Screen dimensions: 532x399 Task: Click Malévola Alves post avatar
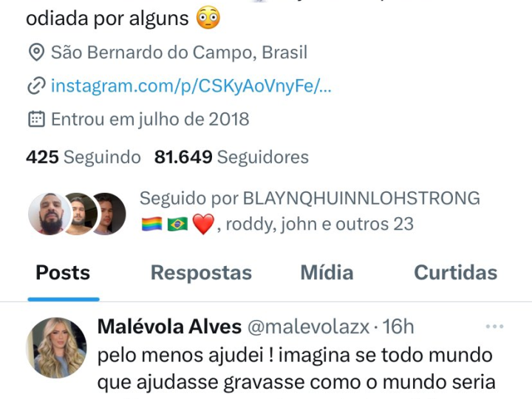click(56, 348)
